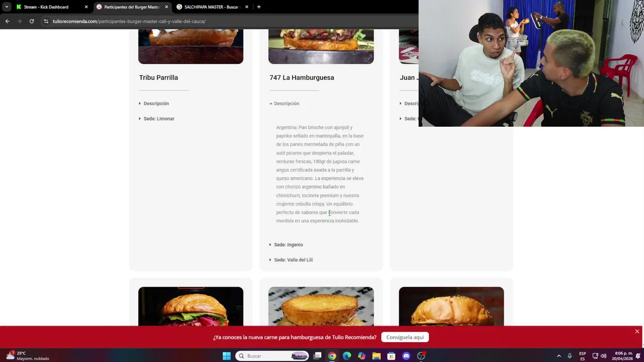Click the Argentina burger description paragraph
The height and width of the screenshot is (362, 644).
(320, 174)
